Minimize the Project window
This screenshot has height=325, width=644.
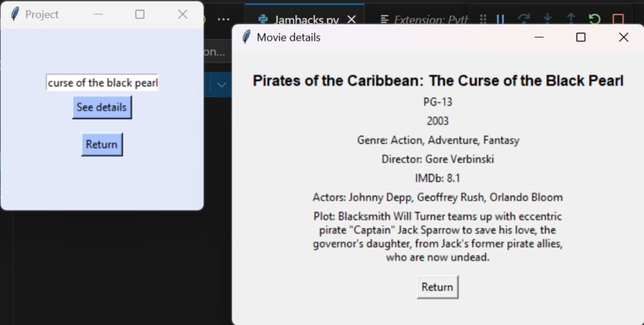(x=97, y=14)
